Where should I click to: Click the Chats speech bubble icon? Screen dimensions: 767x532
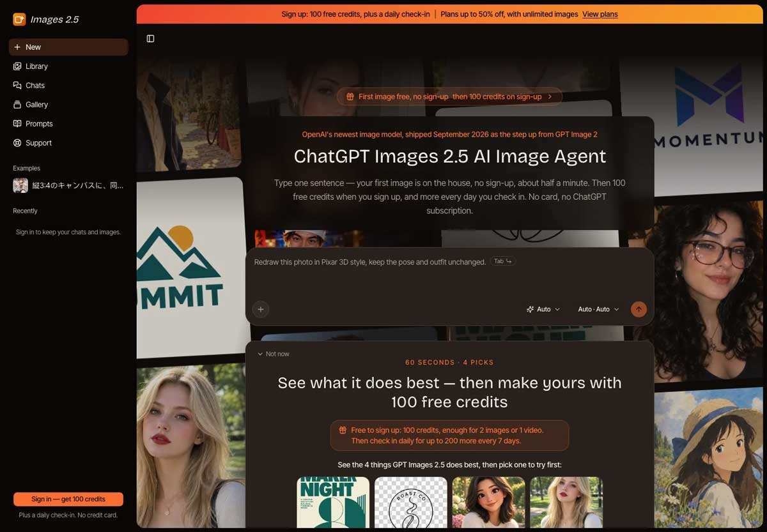pos(17,86)
